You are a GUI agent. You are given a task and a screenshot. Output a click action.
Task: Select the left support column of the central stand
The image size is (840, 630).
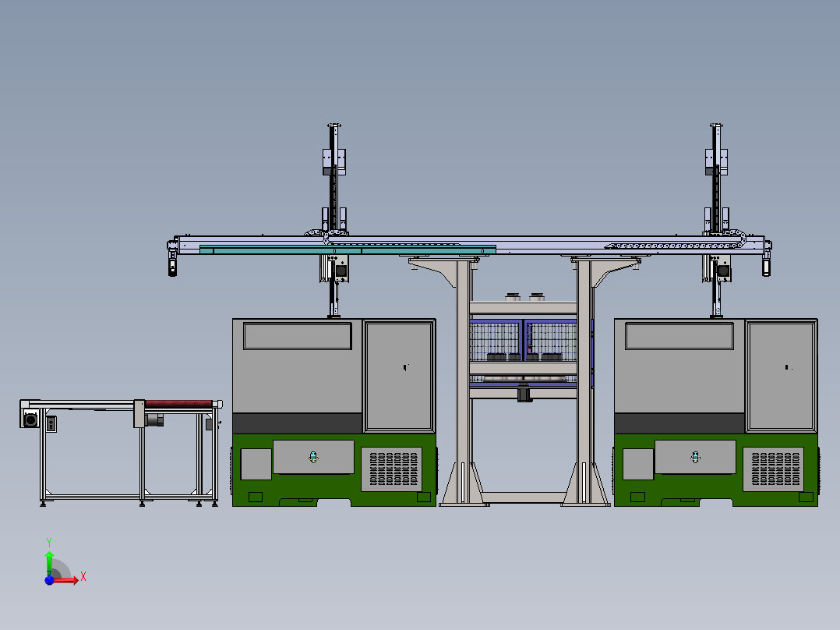(x=464, y=382)
